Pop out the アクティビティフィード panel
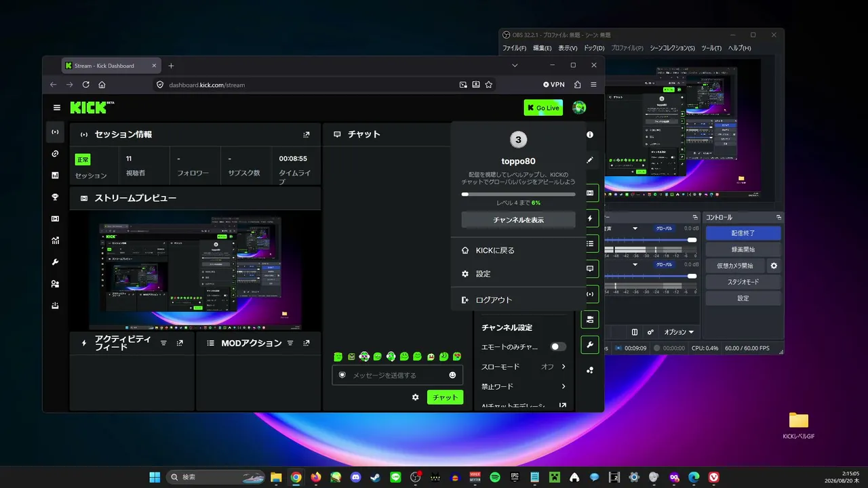This screenshot has height=488, width=868. 180,343
